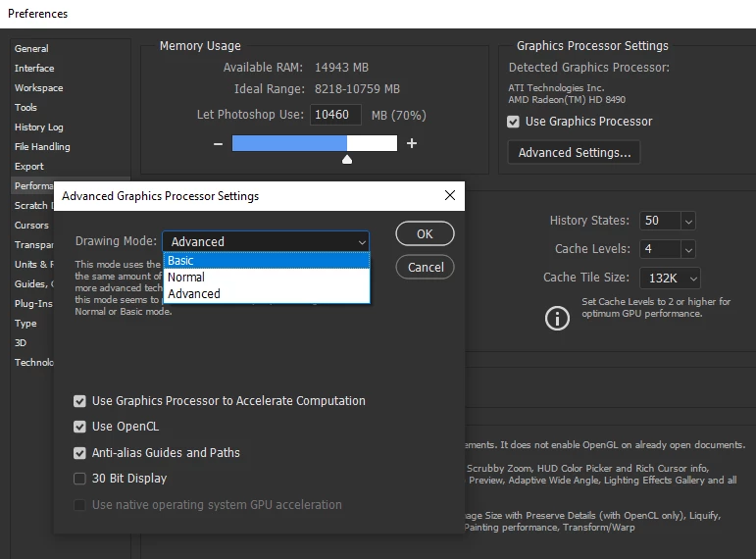
Task: Click the History States value 50 field
Action: click(x=661, y=221)
